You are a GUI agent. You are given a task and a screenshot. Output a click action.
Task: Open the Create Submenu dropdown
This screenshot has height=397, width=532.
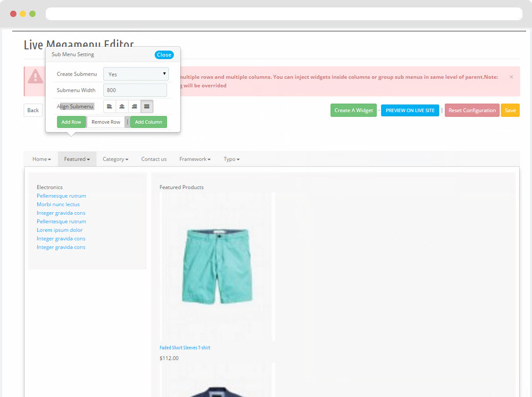point(136,74)
